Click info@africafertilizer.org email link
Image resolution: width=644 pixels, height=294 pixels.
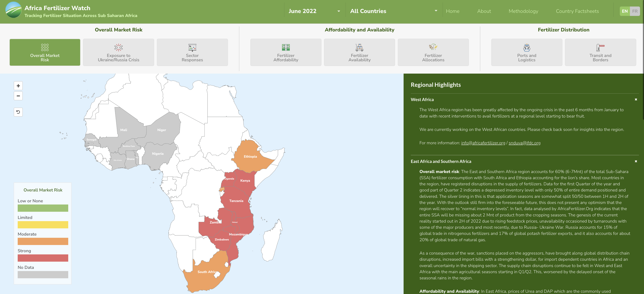coord(483,143)
